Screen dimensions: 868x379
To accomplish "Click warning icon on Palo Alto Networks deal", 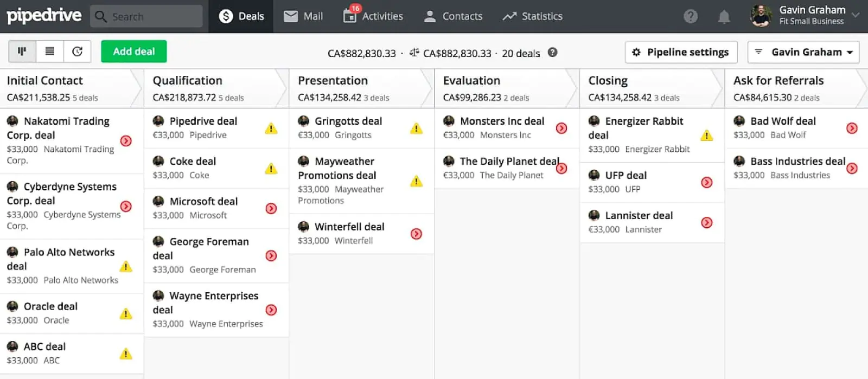I will point(126,267).
